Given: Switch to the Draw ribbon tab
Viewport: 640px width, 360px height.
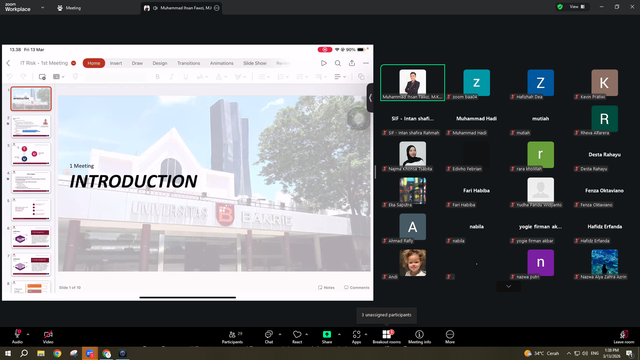Looking at the screenshot, I should (137, 63).
